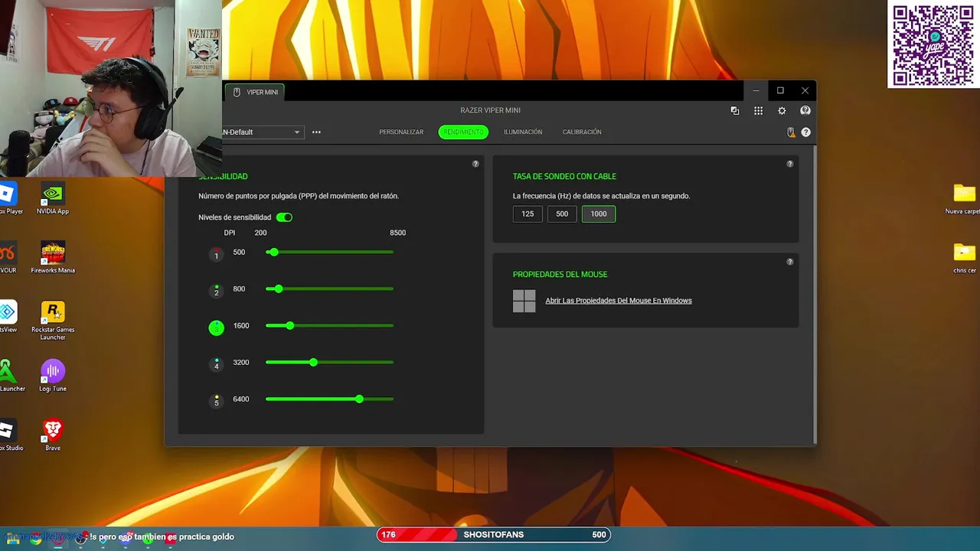Click the 500 DPI value of stage 1
980x551 pixels.
tap(239, 252)
